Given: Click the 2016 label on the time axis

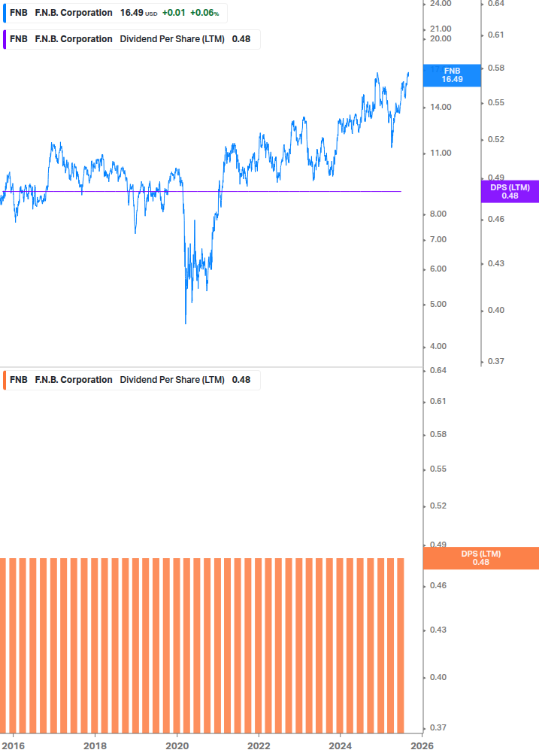Looking at the screenshot, I should click(13, 746).
